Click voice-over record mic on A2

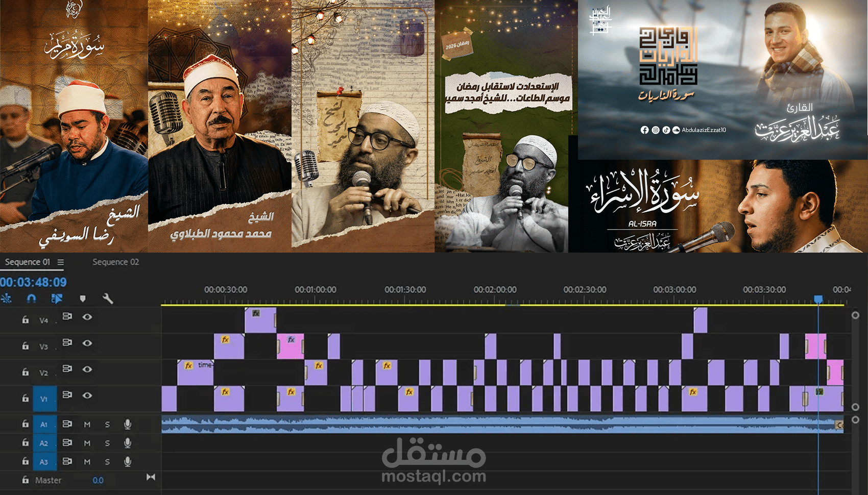click(x=128, y=443)
